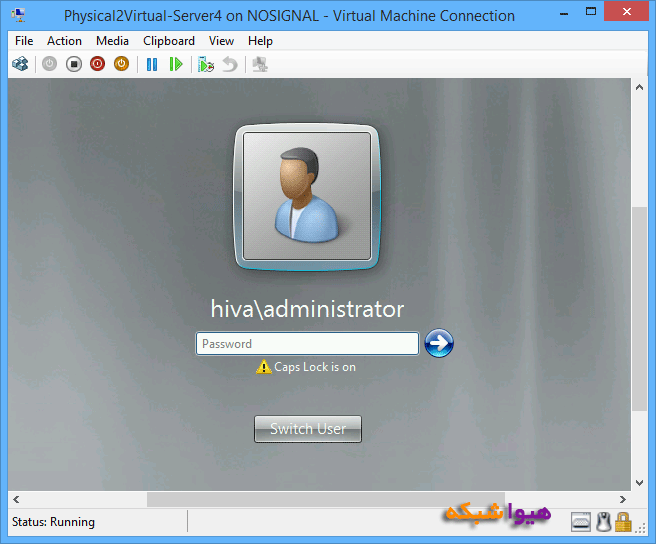Expand the Clipboard menu
The image size is (656, 544).
pyautogui.click(x=169, y=41)
